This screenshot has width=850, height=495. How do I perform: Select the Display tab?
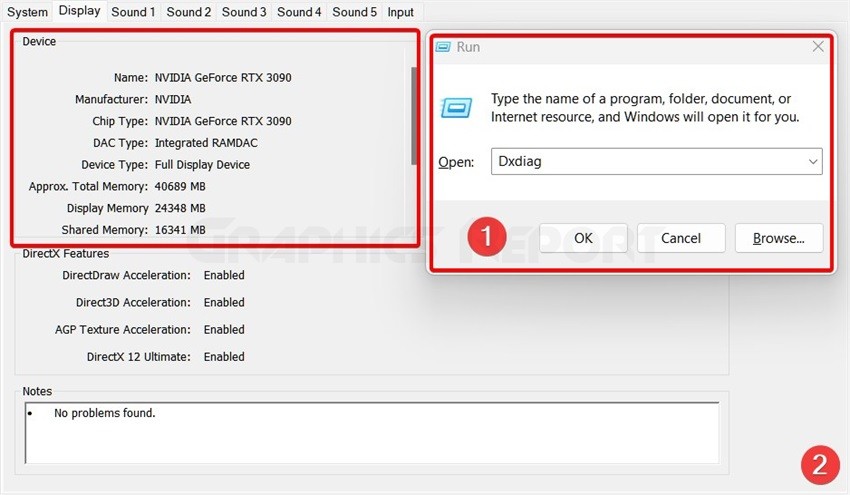pyautogui.click(x=79, y=11)
